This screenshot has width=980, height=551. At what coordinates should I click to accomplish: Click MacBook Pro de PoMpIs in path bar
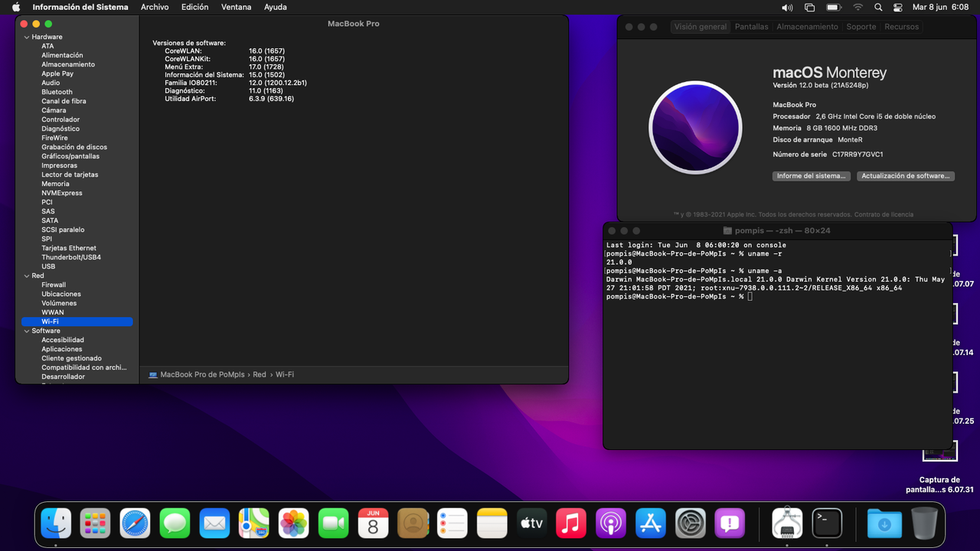pos(197,374)
